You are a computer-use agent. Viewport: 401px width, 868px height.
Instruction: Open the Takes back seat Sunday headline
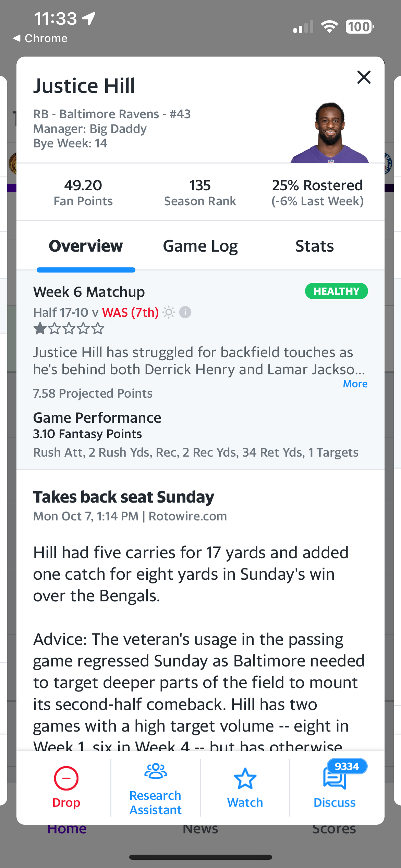click(x=123, y=497)
